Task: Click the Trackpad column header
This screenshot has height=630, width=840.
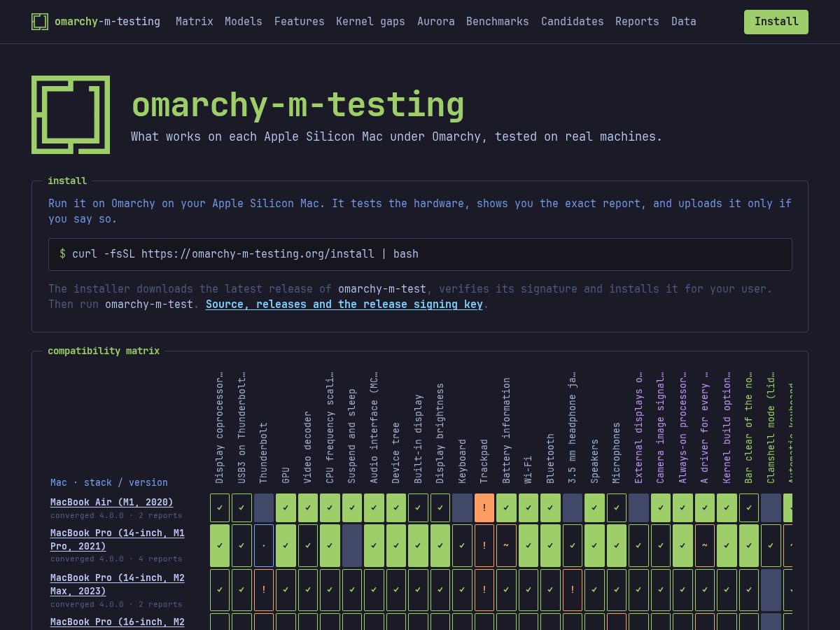Action: [484, 461]
